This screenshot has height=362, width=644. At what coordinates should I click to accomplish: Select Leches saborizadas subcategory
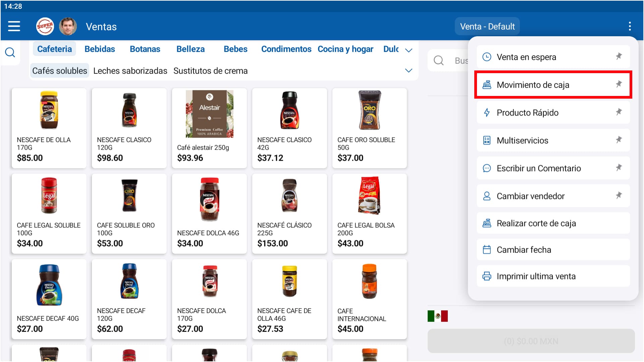click(x=130, y=71)
